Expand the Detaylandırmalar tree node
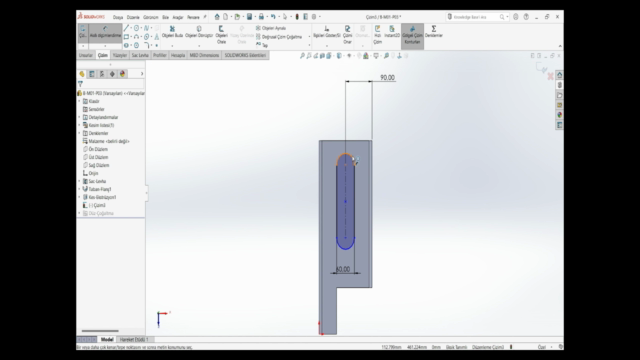 (x=80, y=117)
